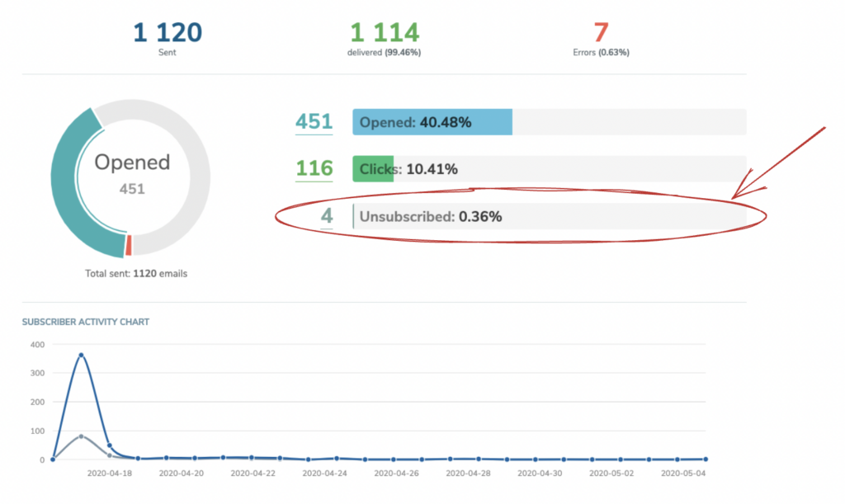Select the 1 114 delivered statistic
845x504 pixels.
(383, 31)
